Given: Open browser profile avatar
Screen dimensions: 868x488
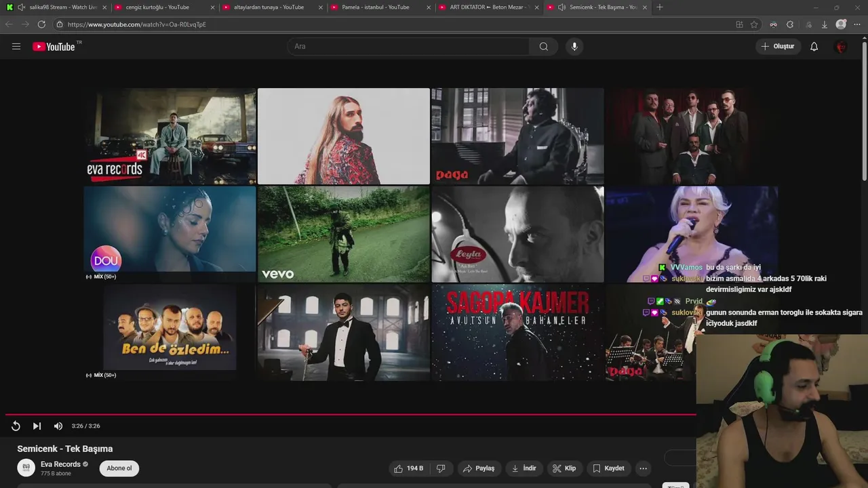Looking at the screenshot, I should tap(841, 24).
